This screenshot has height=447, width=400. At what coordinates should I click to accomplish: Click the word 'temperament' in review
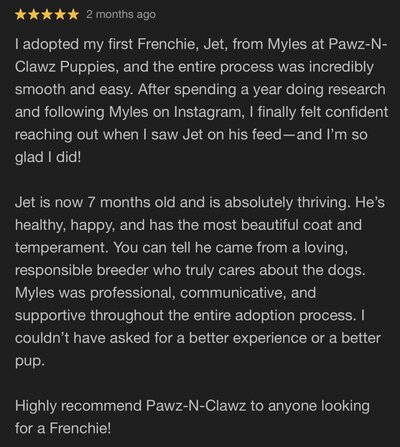click(x=59, y=248)
